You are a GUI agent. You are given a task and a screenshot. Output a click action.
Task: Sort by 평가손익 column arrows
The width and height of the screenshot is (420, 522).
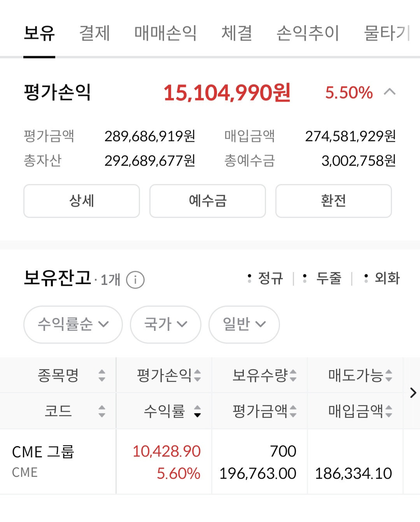(x=198, y=375)
